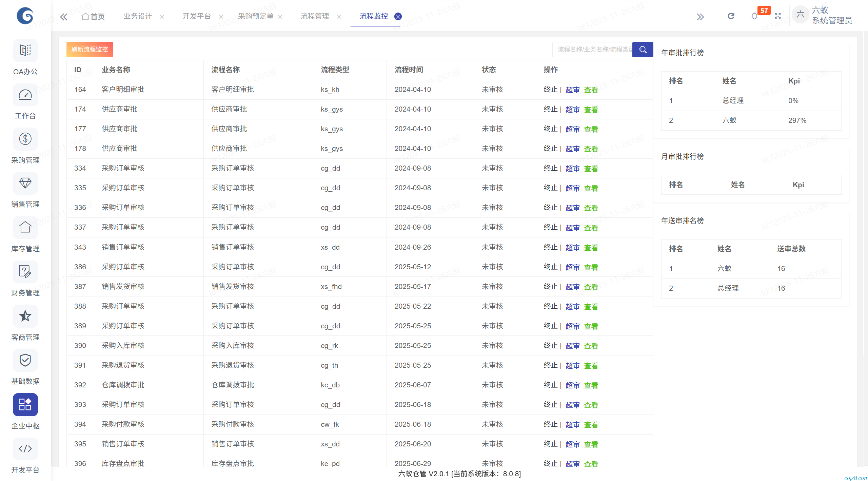Screen dimensions: 868x481
Task: Switch to the 流程管理 tab
Action: click(315, 16)
